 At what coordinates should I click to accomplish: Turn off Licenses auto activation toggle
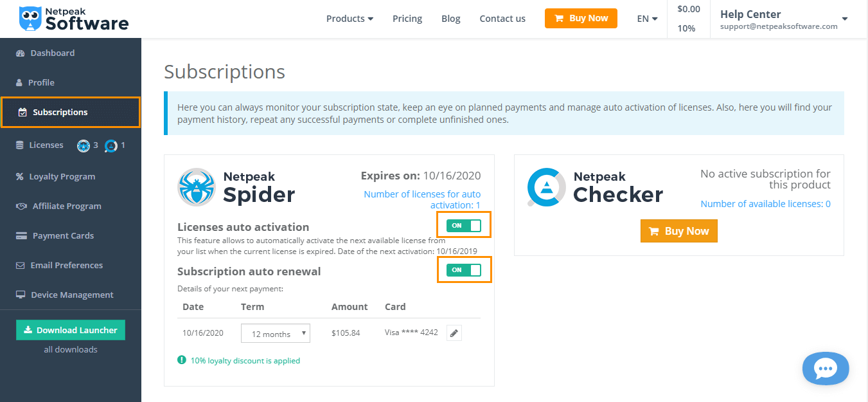tap(464, 226)
